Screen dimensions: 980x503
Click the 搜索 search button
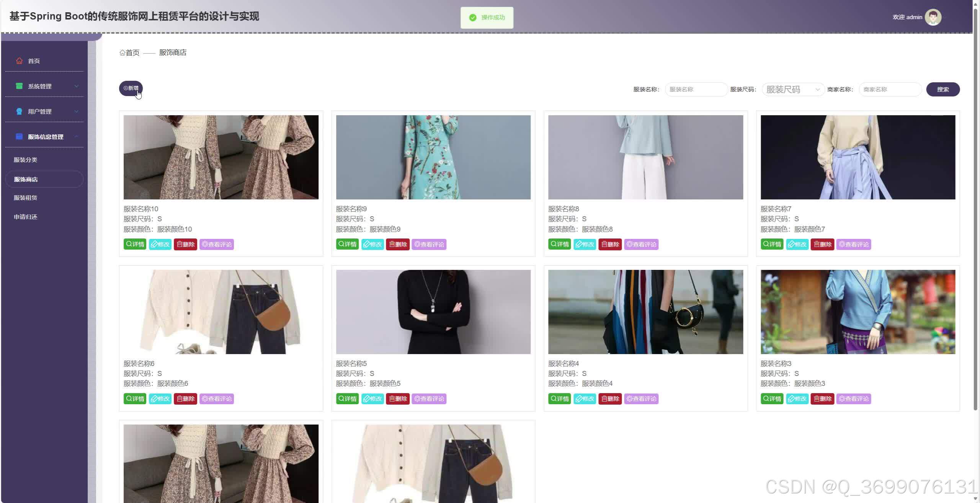[943, 90]
